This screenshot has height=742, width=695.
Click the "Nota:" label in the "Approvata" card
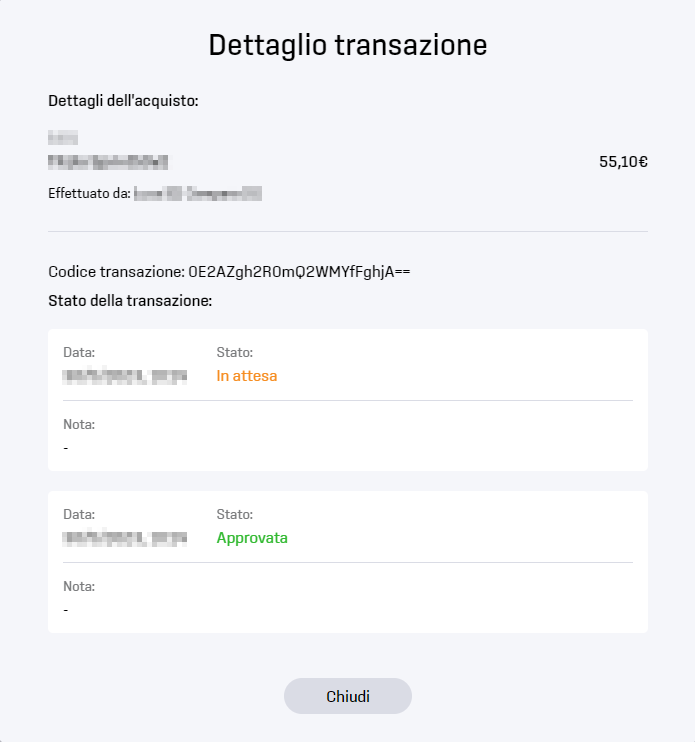click(79, 587)
